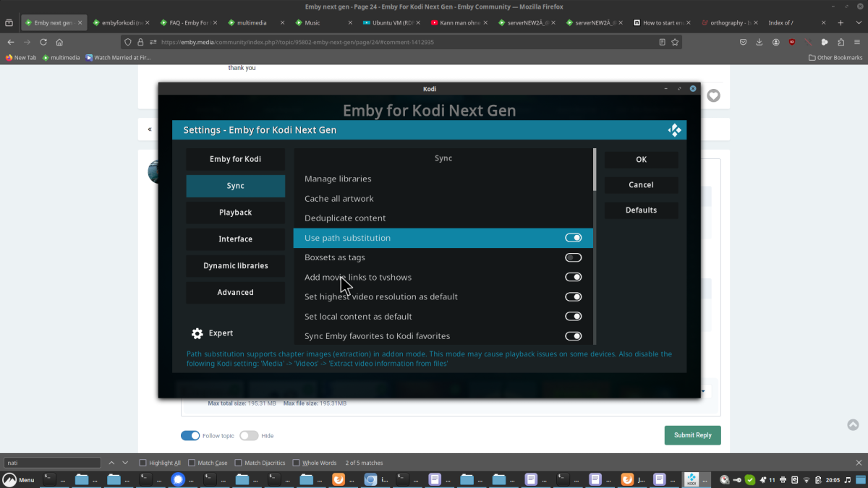Turn on the Hide switch
This screenshot has width=868, height=488.
pyautogui.click(x=249, y=435)
